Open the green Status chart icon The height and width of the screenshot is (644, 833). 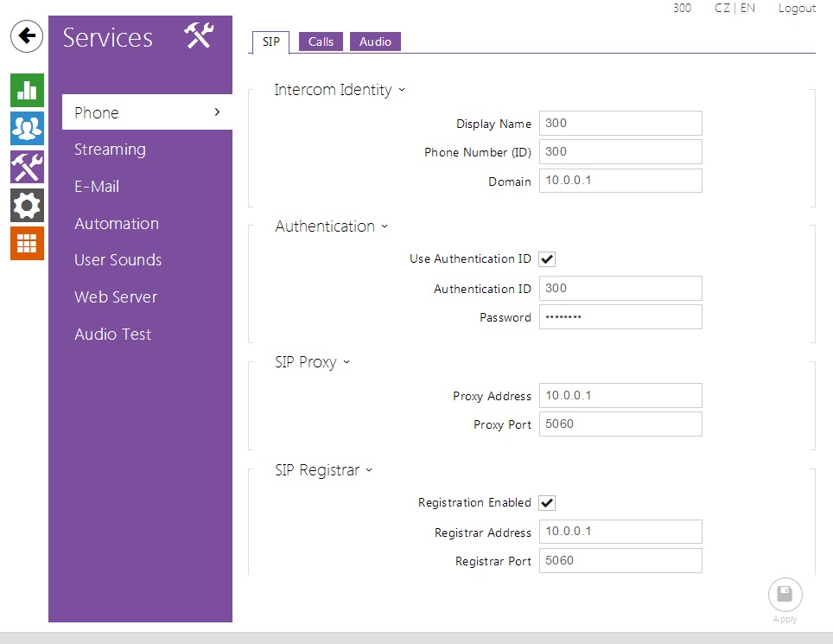point(27,90)
